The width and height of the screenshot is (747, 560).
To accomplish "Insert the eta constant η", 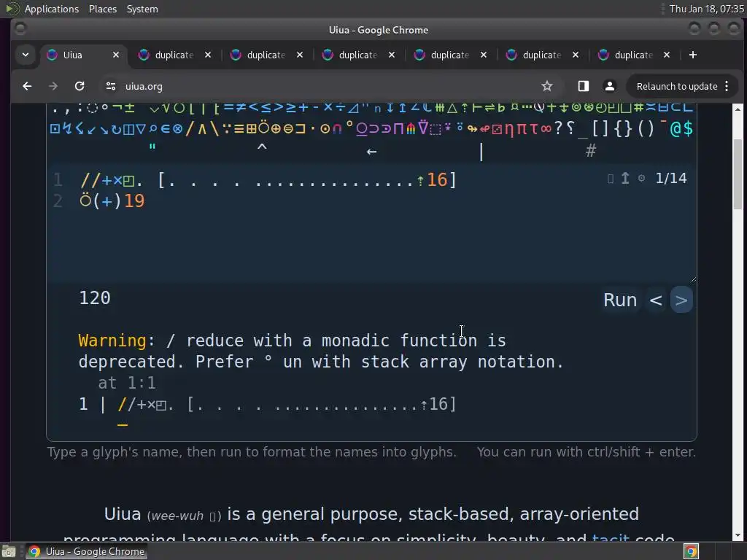I will tap(509, 130).
